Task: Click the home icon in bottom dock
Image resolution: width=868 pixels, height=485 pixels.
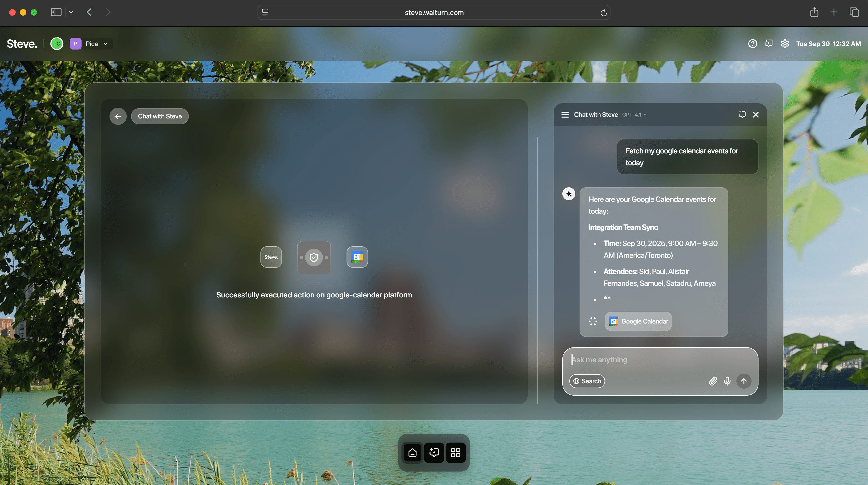Action: tap(412, 453)
